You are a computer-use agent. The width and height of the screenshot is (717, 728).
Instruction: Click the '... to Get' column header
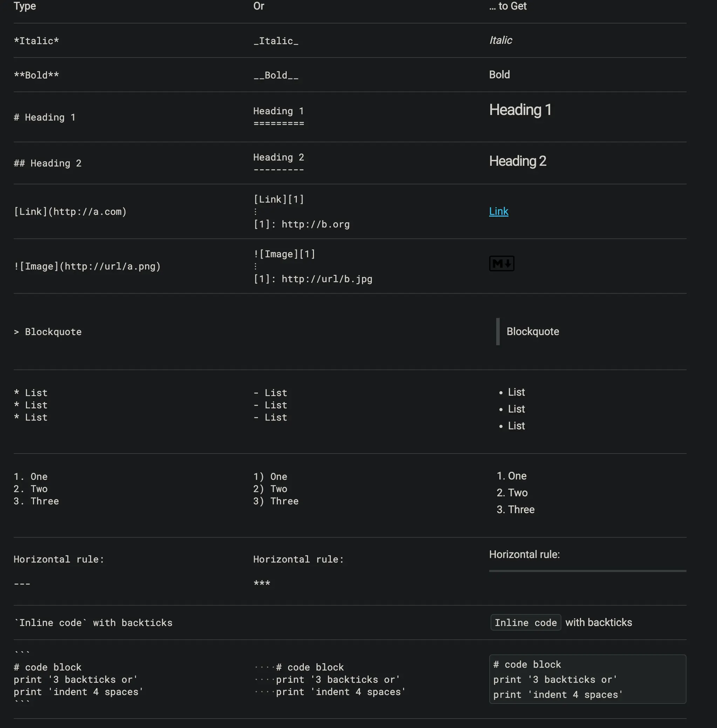click(x=507, y=6)
